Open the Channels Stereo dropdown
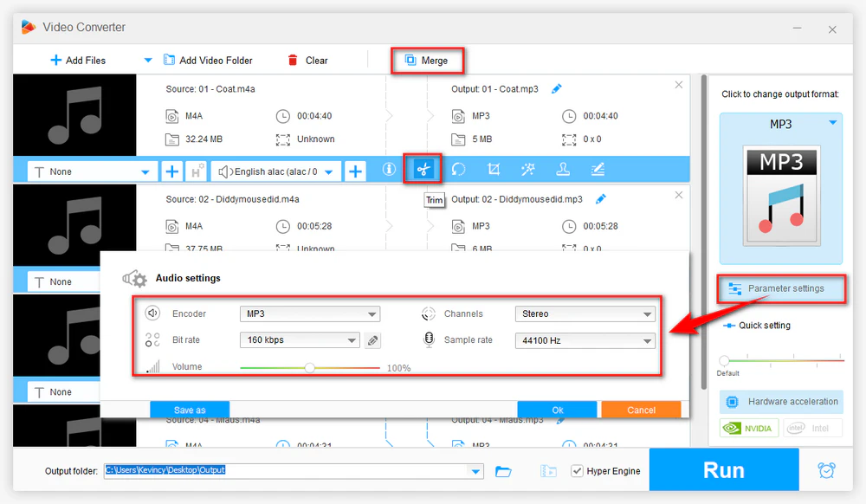 585,314
